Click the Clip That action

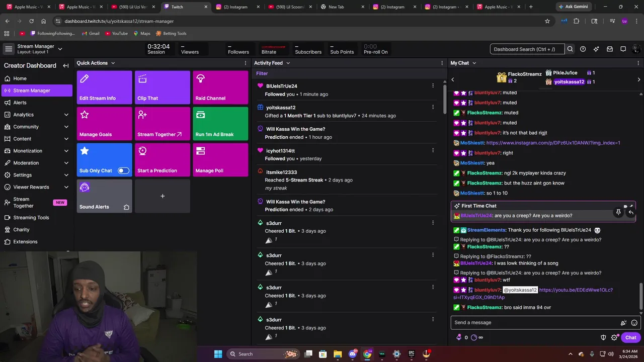click(x=163, y=87)
